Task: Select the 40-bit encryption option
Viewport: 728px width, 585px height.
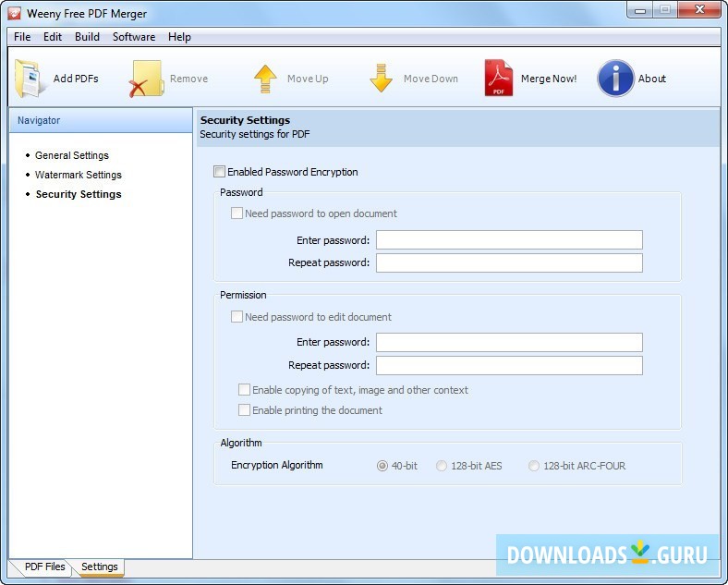Action: (x=382, y=466)
